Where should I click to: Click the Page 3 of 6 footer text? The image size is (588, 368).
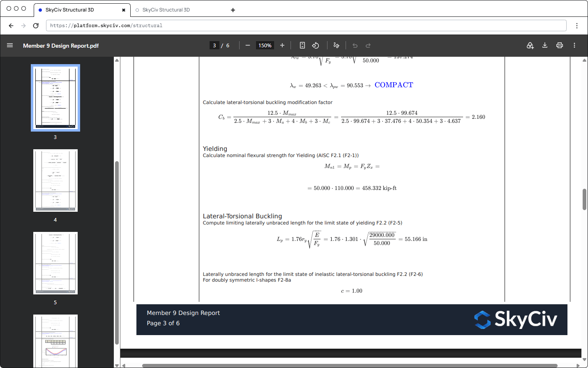(163, 323)
